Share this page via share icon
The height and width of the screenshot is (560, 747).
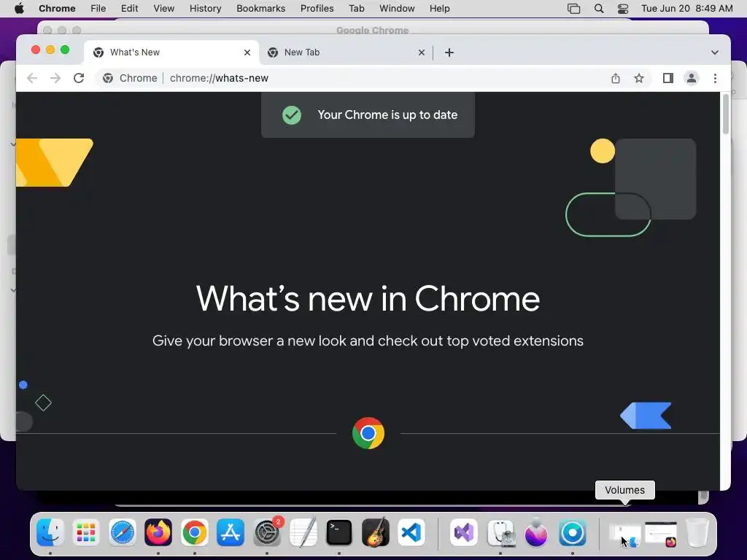[x=616, y=78]
